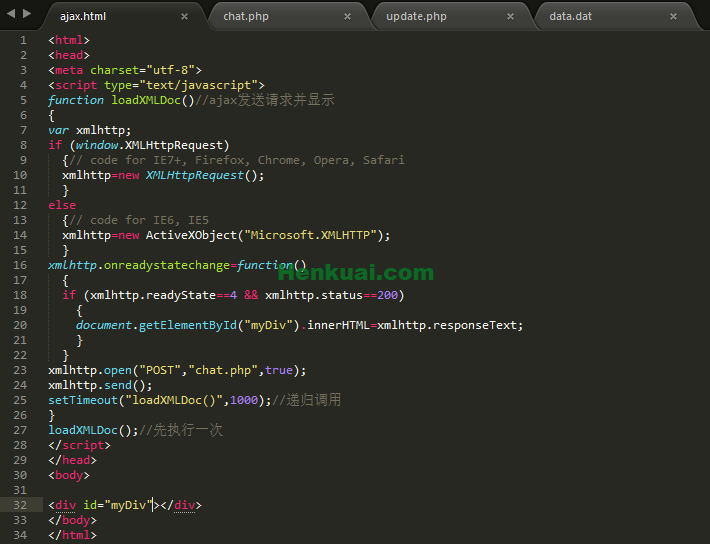
Task: Click line number 23 in gutter
Action: point(20,370)
